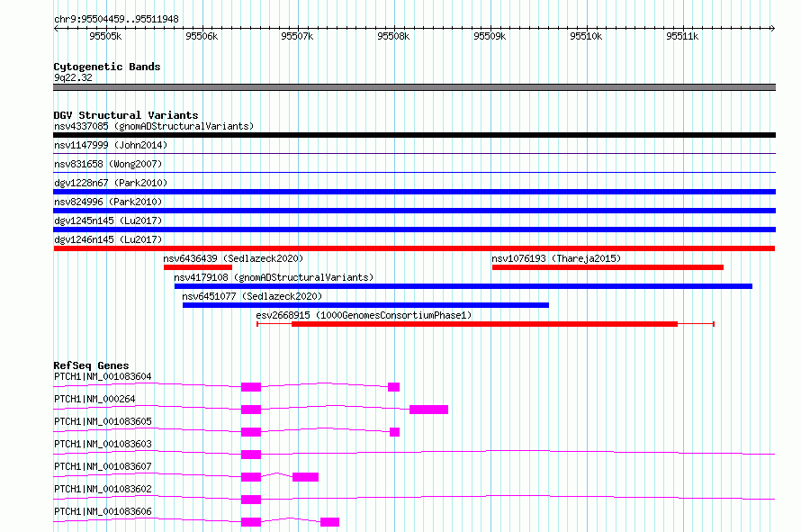This screenshot has height=532, width=801.
Task: Click the first exon of NM_001083607
Action: coord(251,477)
